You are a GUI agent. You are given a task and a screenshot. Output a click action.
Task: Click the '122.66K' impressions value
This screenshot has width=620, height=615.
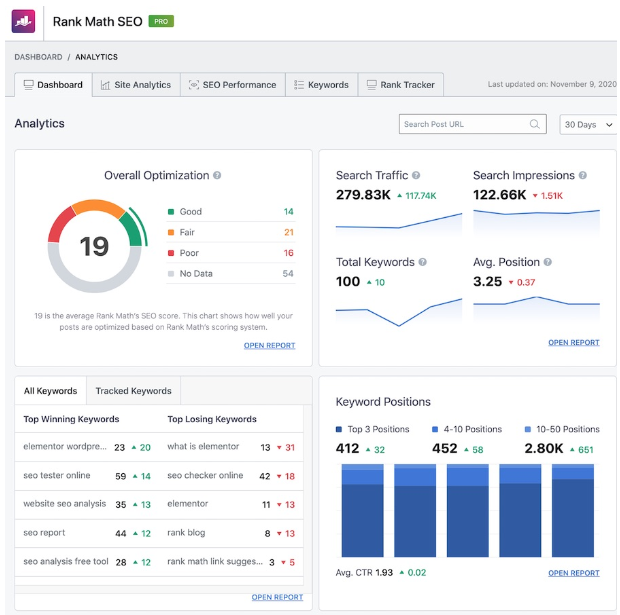tap(500, 195)
